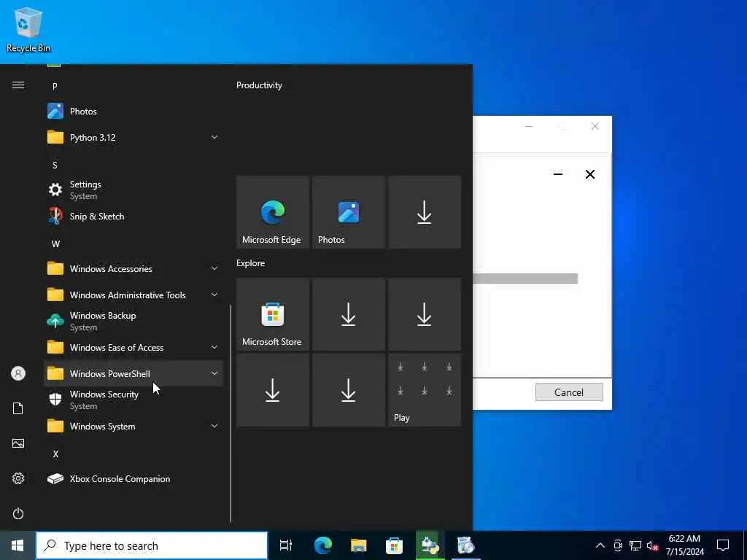Click the installer app icon on the taskbar
This screenshot has width=747, height=560.
pos(430,545)
